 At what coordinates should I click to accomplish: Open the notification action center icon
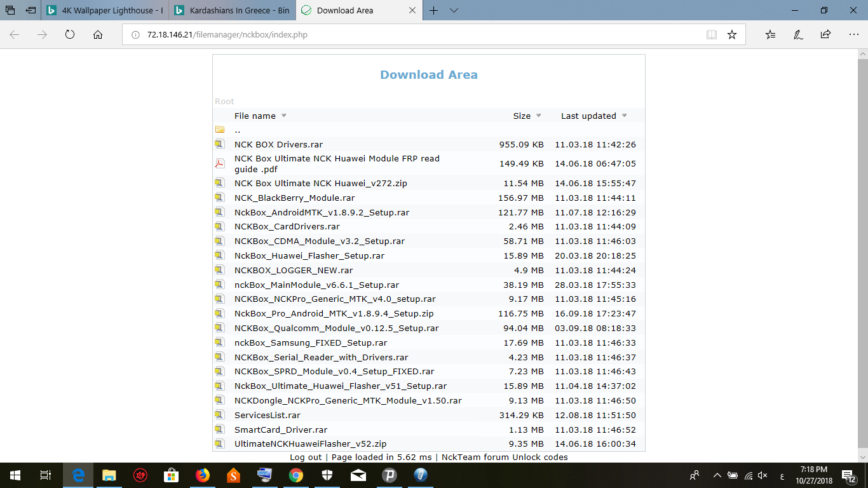click(x=848, y=475)
